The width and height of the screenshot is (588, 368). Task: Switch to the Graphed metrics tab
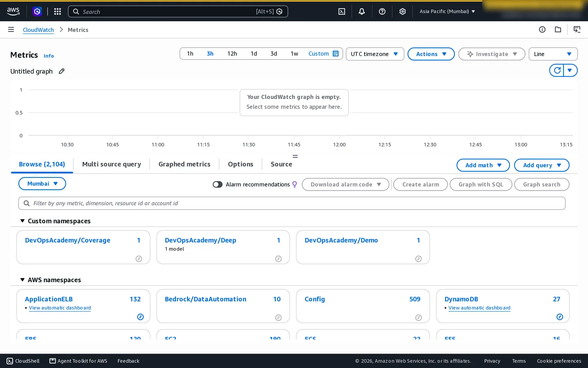point(184,164)
